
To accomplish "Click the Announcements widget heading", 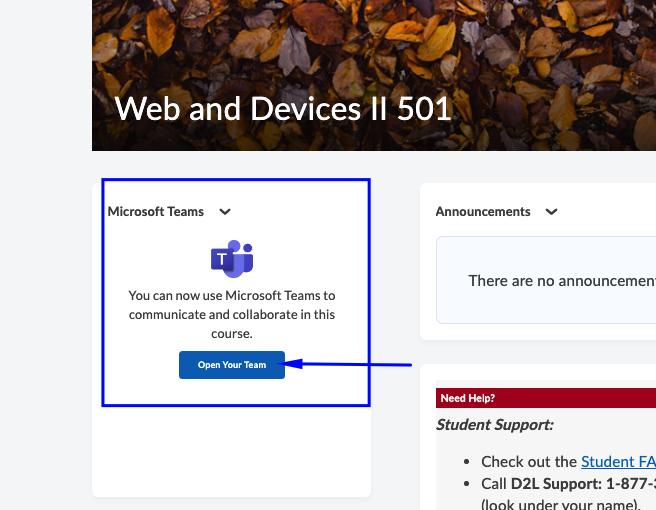I will (483, 212).
